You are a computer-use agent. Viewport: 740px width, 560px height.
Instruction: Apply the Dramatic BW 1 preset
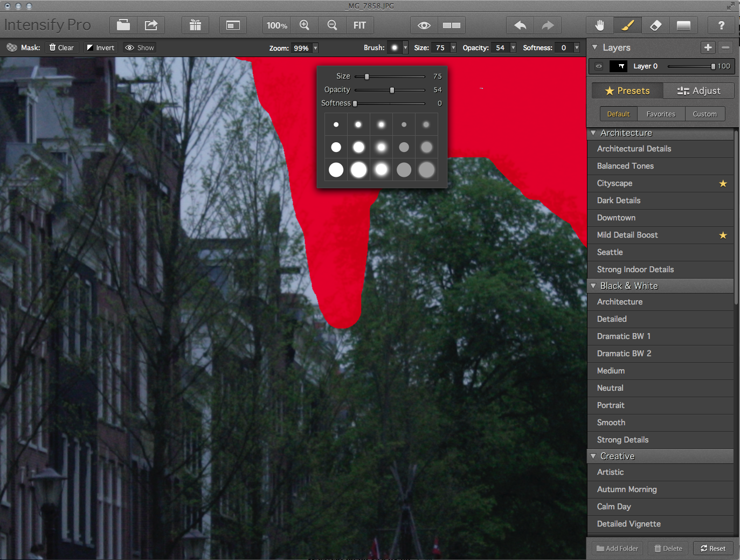[x=660, y=336]
